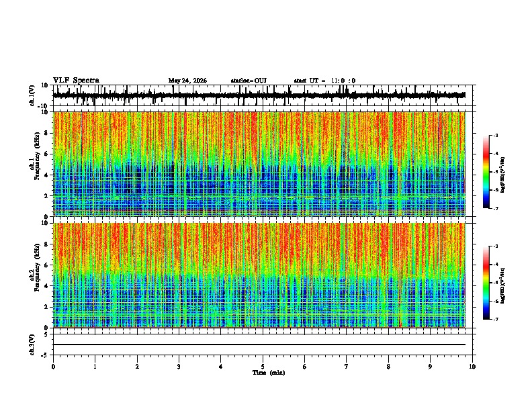Click the ch.1(V) axis label
Image resolution: width=532 pixels, height=411 pixels.
32,95
